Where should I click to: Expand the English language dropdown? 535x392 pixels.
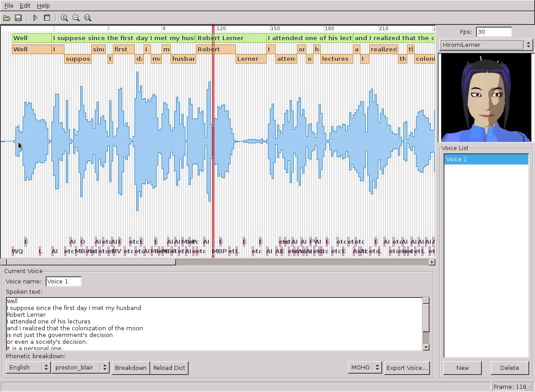tap(28, 368)
